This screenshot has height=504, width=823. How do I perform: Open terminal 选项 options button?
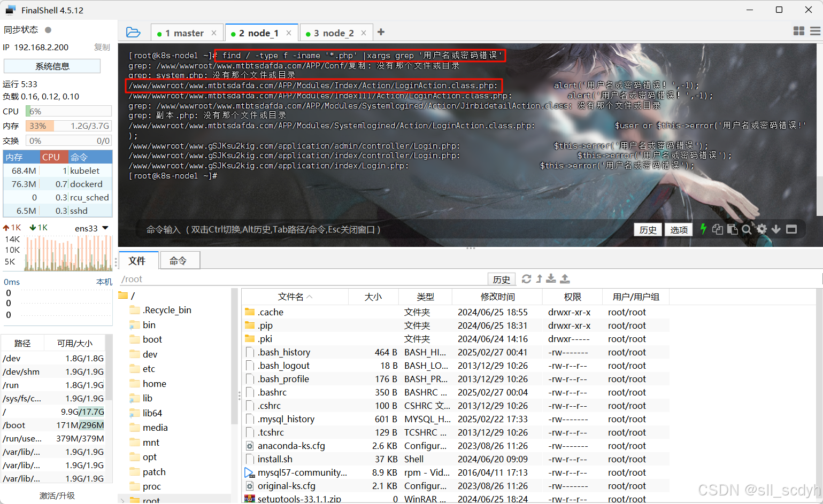click(x=679, y=229)
